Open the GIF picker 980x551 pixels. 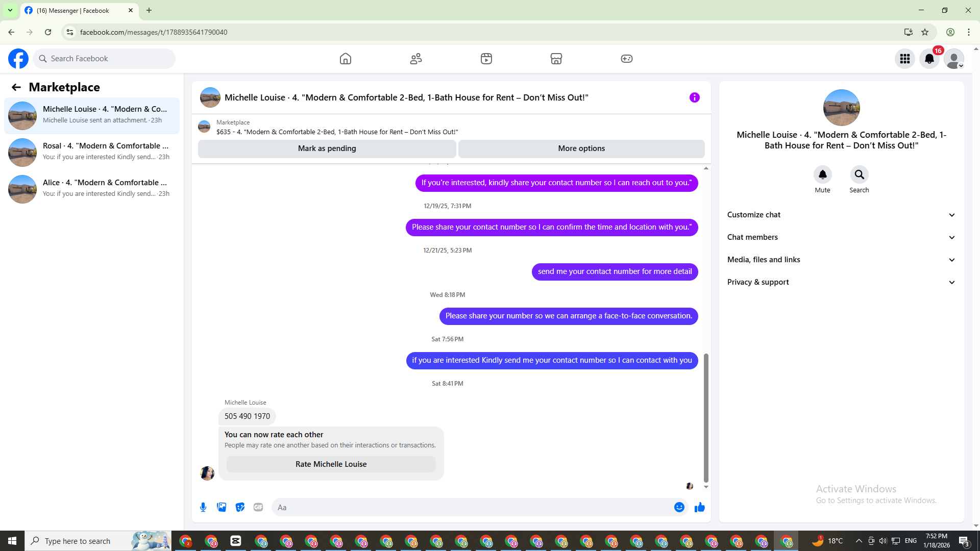[x=258, y=507]
